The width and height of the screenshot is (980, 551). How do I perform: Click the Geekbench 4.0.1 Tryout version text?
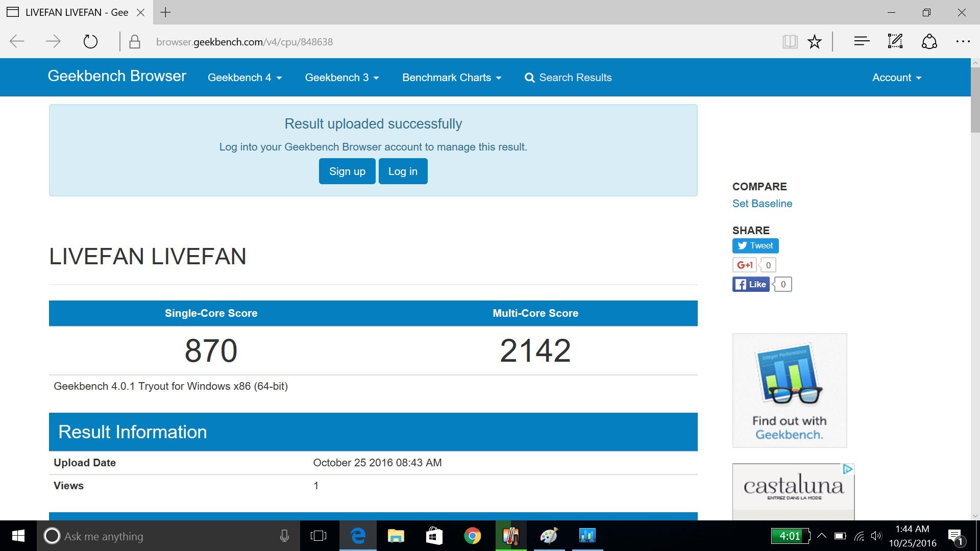(x=170, y=386)
